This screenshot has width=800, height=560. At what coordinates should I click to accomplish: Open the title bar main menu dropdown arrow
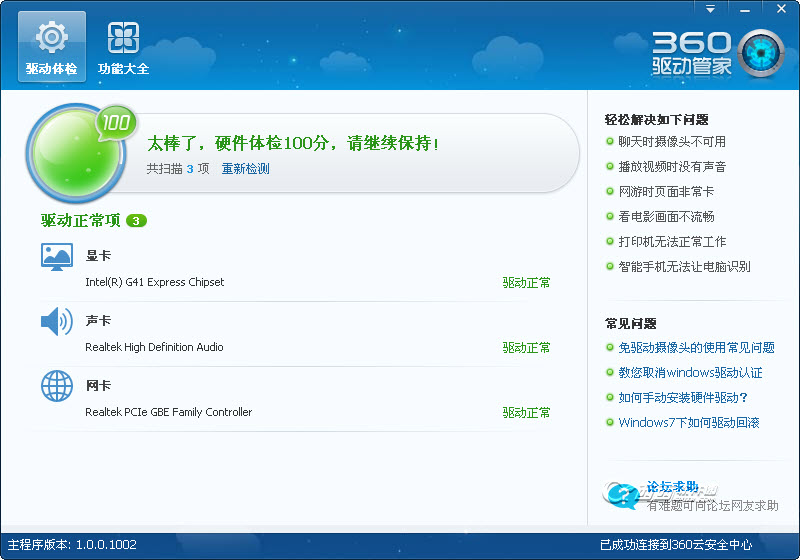(x=711, y=8)
